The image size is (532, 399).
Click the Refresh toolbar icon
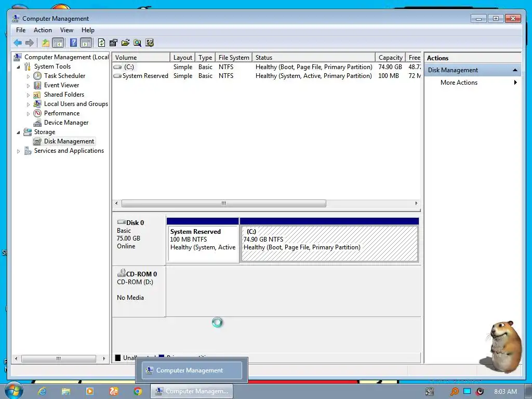[x=101, y=43]
